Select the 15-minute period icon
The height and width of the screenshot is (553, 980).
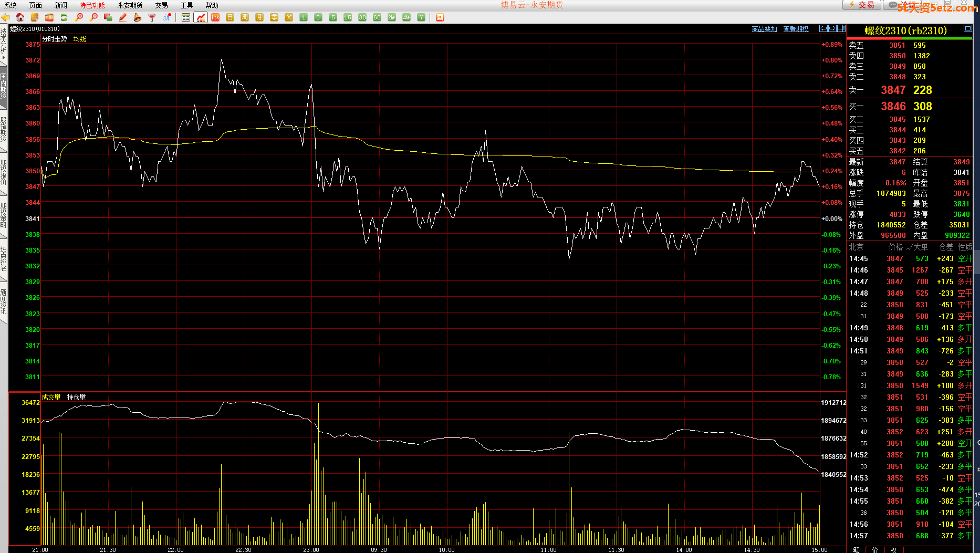348,17
